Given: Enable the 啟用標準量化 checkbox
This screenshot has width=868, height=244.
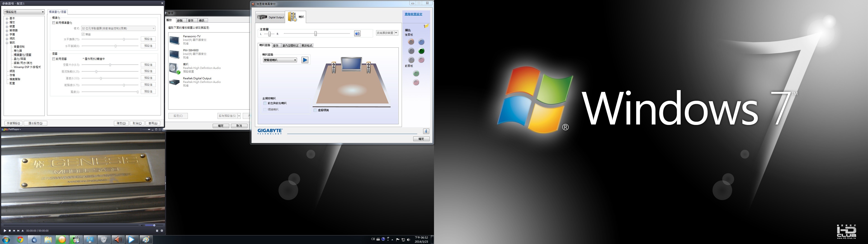Looking at the screenshot, I should point(54,23).
